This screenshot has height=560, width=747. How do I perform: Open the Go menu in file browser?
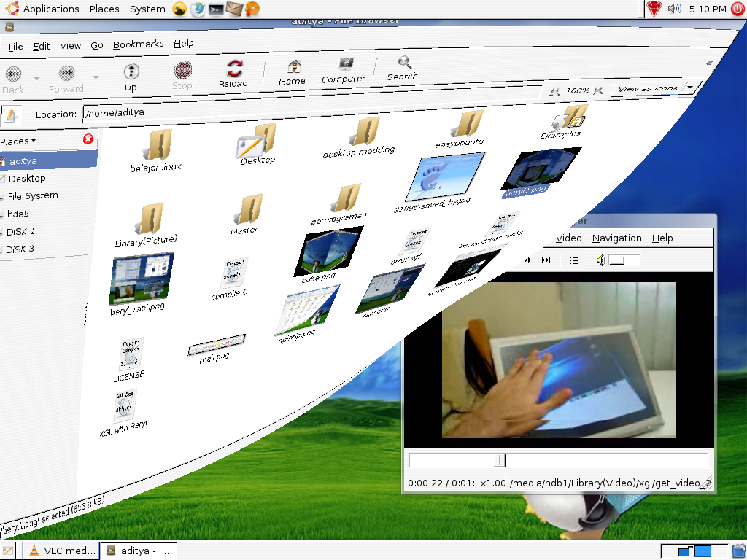[x=97, y=45]
